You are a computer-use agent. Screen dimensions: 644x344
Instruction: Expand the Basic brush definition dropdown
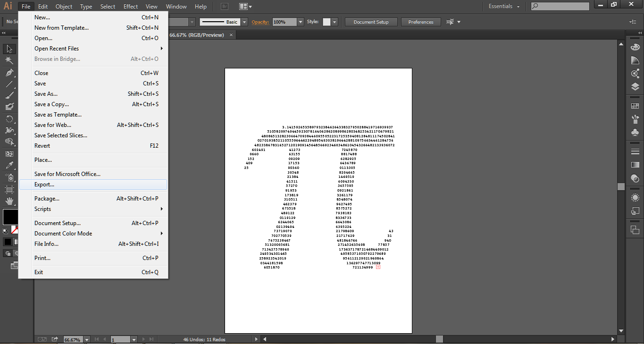[244, 22]
